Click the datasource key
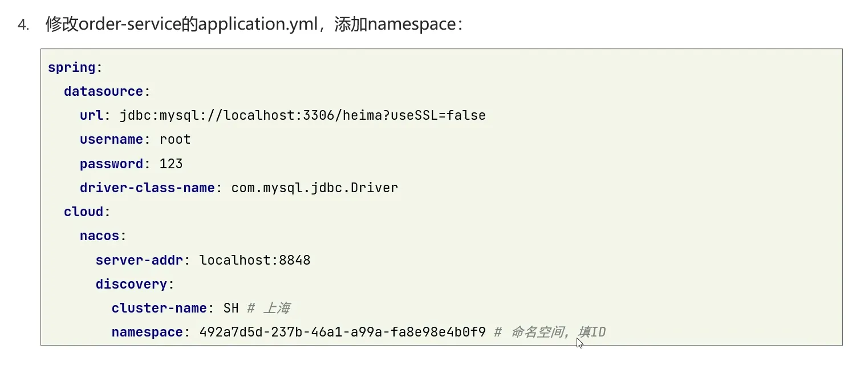Viewport: 868px width, 365px height. pyautogui.click(x=103, y=91)
